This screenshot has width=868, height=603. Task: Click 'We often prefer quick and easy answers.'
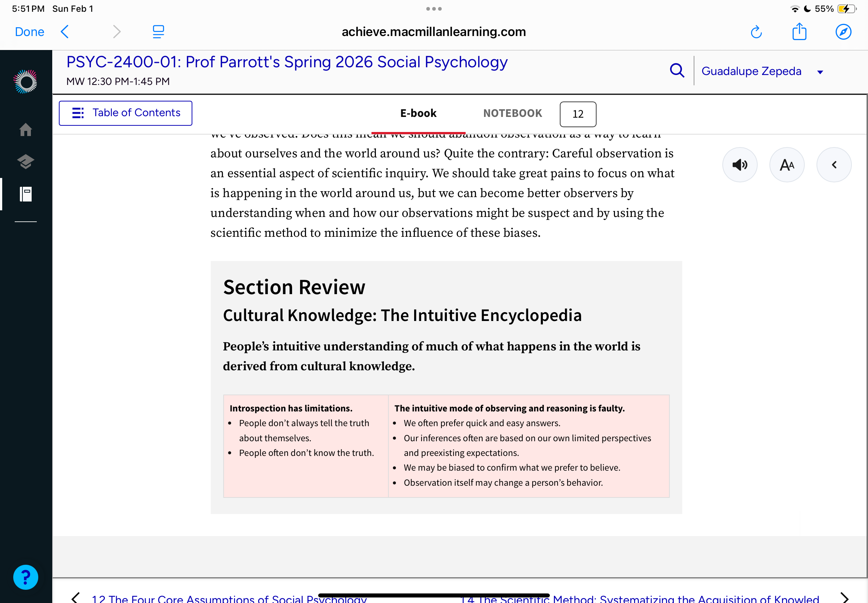(x=482, y=423)
